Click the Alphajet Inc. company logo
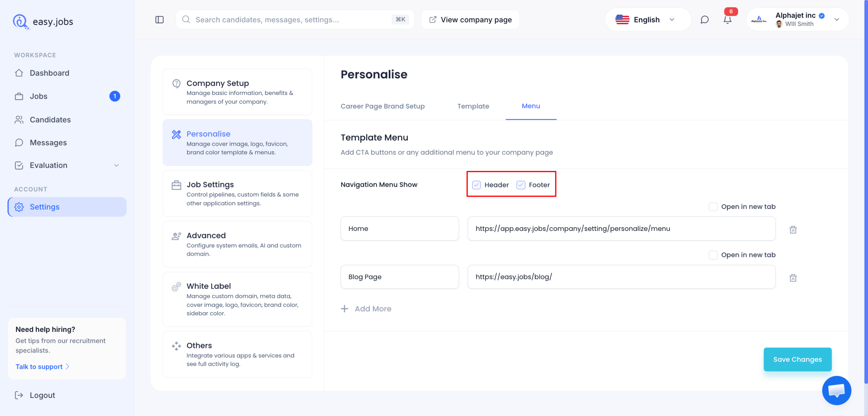 pyautogui.click(x=759, y=20)
